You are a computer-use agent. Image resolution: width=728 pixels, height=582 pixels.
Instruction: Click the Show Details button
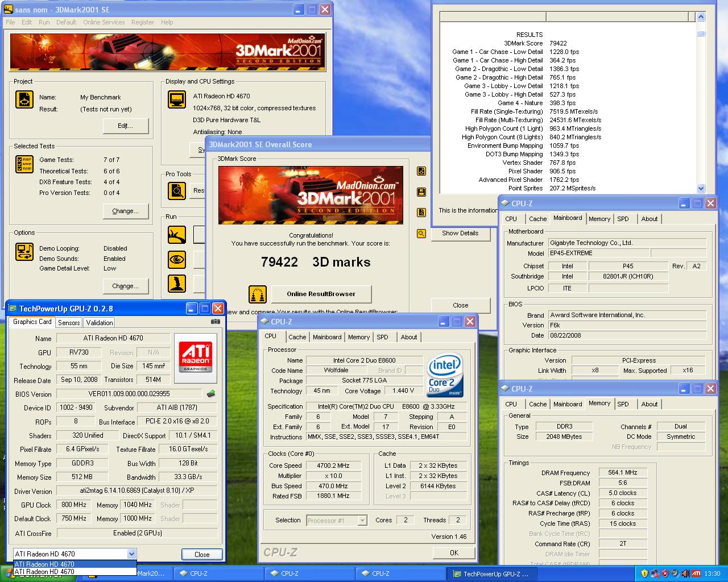pos(460,233)
